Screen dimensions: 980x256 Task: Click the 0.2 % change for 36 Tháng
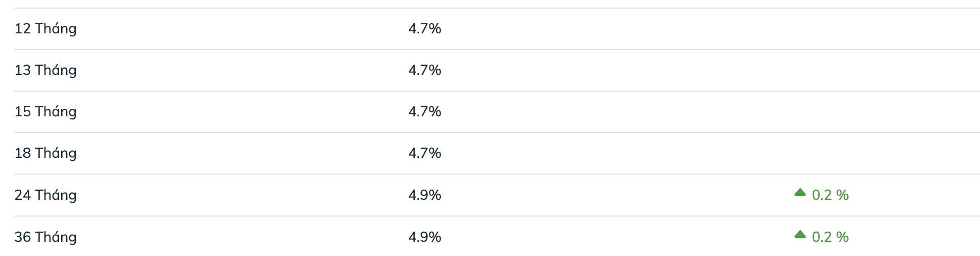click(x=830, y=237)
